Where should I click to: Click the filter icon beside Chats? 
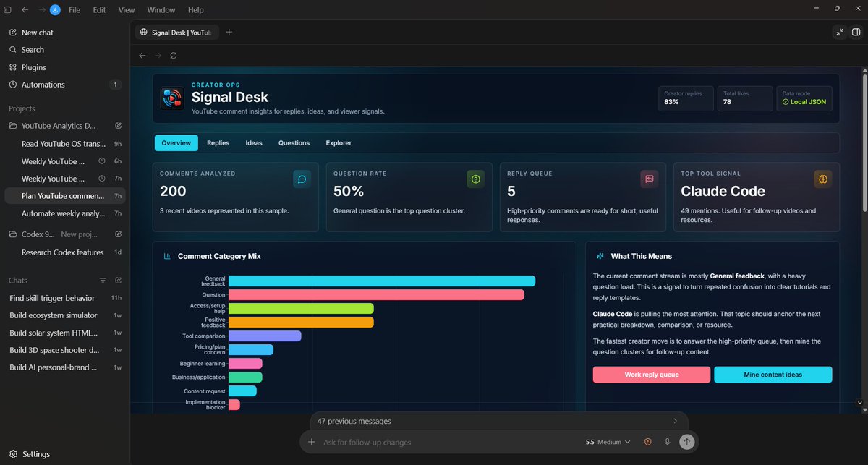(x=103, y=281)
